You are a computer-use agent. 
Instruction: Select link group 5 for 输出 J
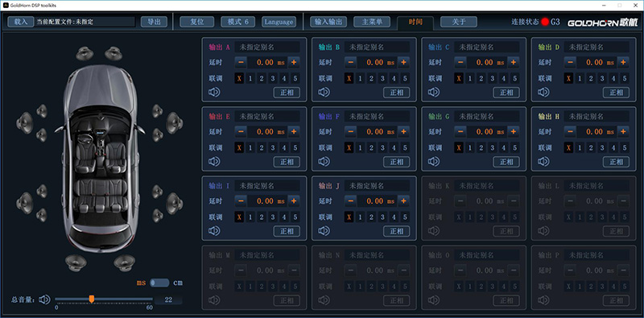tap(405, 217)
